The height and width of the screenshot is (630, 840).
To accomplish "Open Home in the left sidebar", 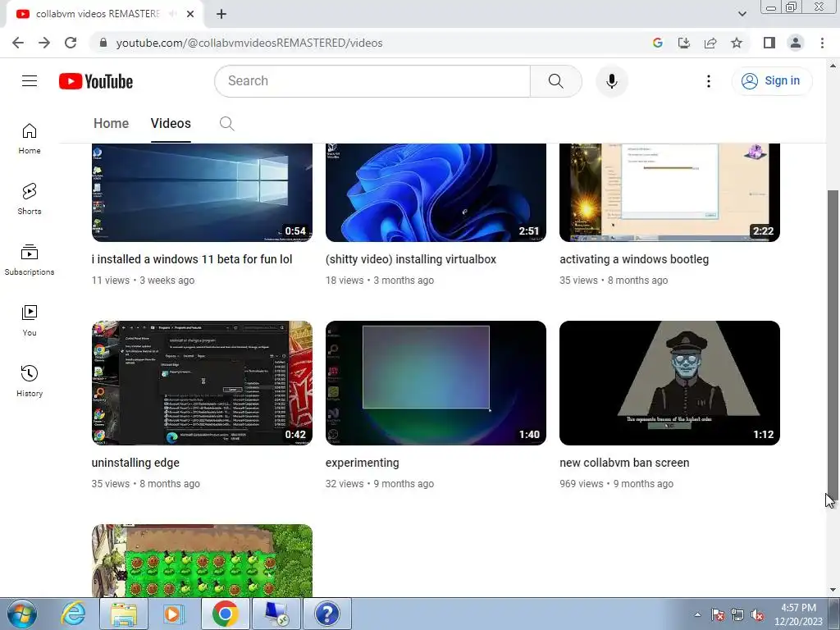I will (x=30, y=138).
